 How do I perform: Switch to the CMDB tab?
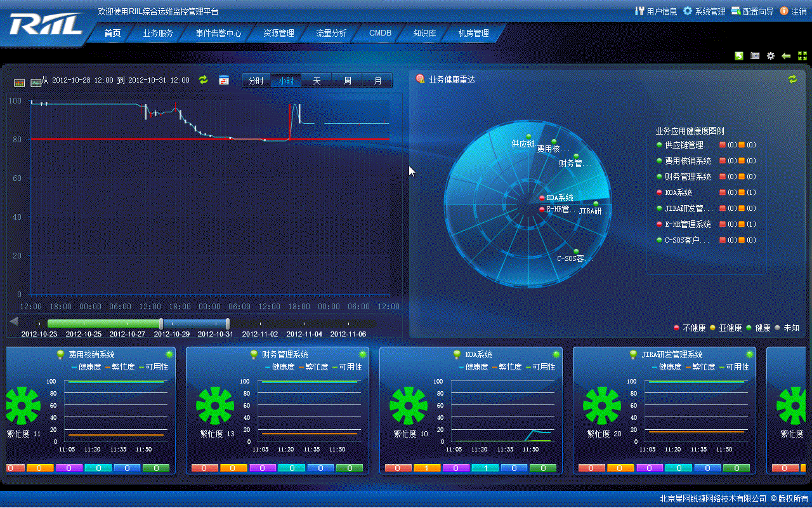[381, 33]
